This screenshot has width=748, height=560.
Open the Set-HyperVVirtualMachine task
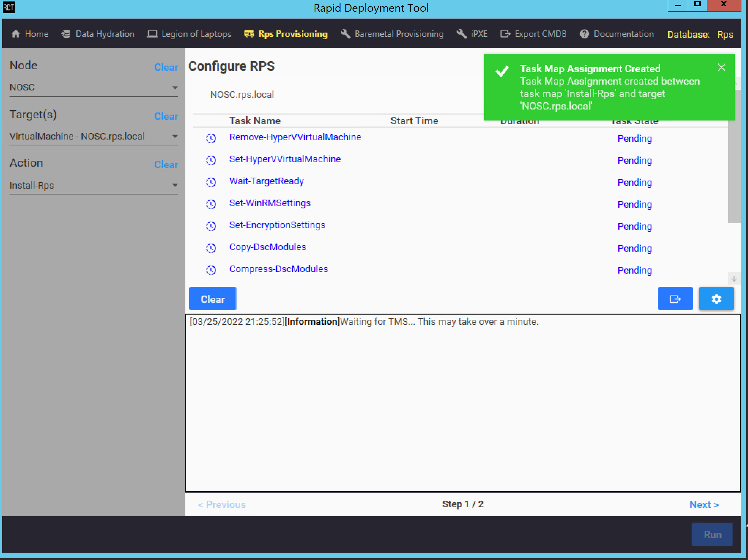pos(285,159)
